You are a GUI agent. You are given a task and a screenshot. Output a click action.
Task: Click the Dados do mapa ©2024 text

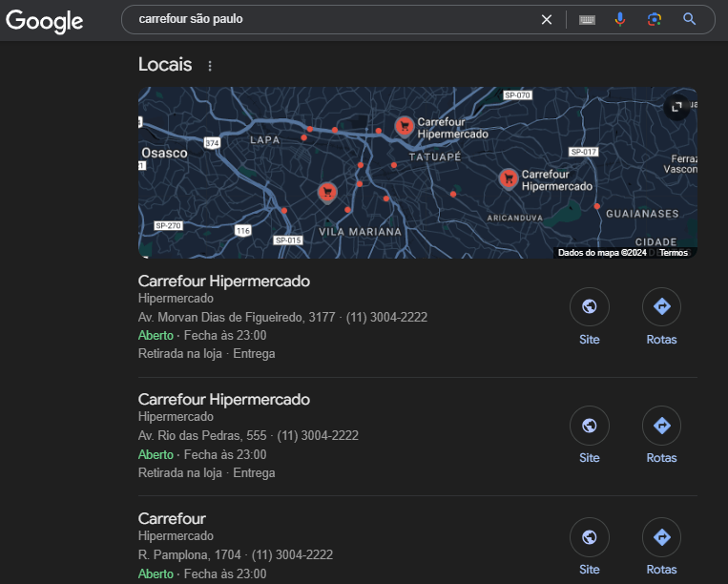(602, 253)
